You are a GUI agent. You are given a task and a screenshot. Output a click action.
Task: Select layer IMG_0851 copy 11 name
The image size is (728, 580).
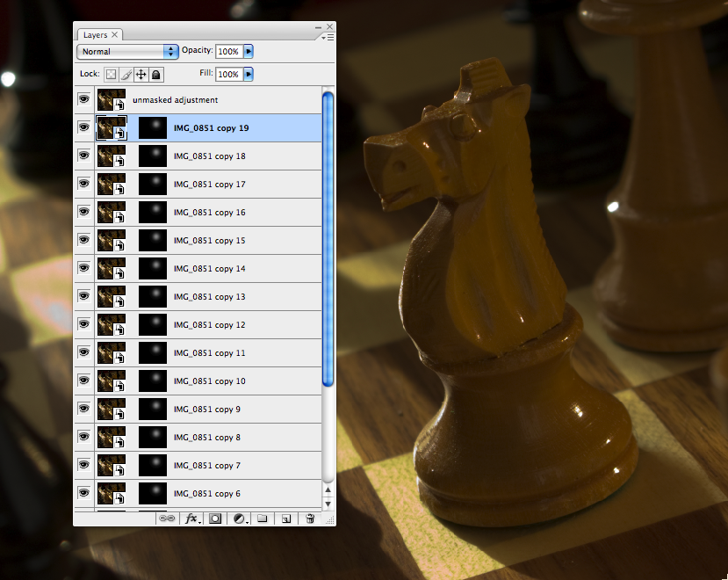pyautogui.click(x=209, y=352)
